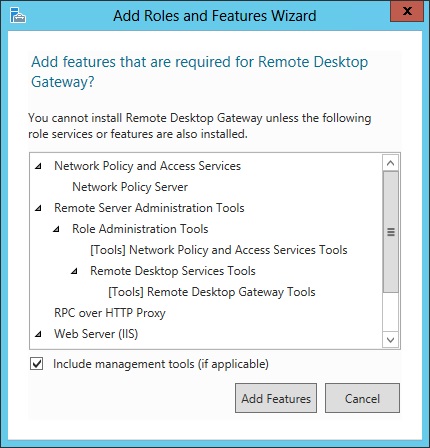Select RPC over HTTP Proxy item
Viewport: 430px width, 448px height.
110,313
